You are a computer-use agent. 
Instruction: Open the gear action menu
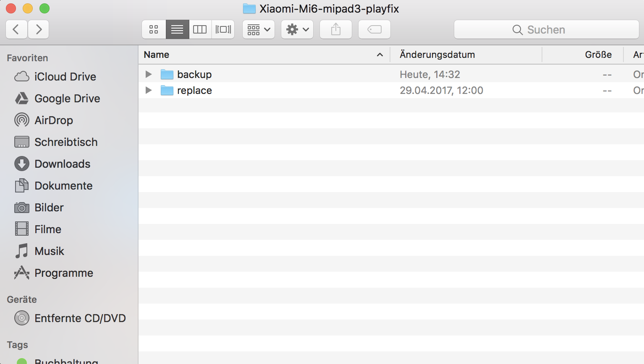[x=297, y=29]
